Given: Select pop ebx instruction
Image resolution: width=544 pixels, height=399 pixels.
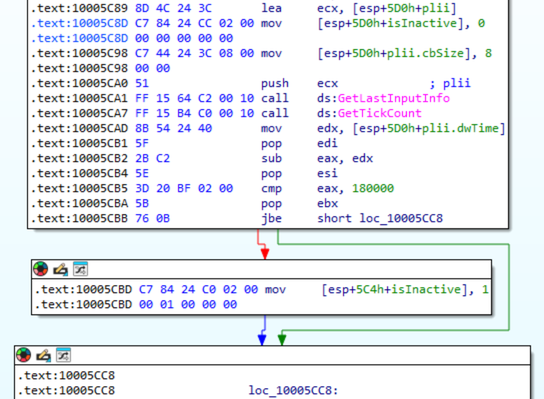Looking at the screenshot, I should pyautogui.click(x=299, y=203).
